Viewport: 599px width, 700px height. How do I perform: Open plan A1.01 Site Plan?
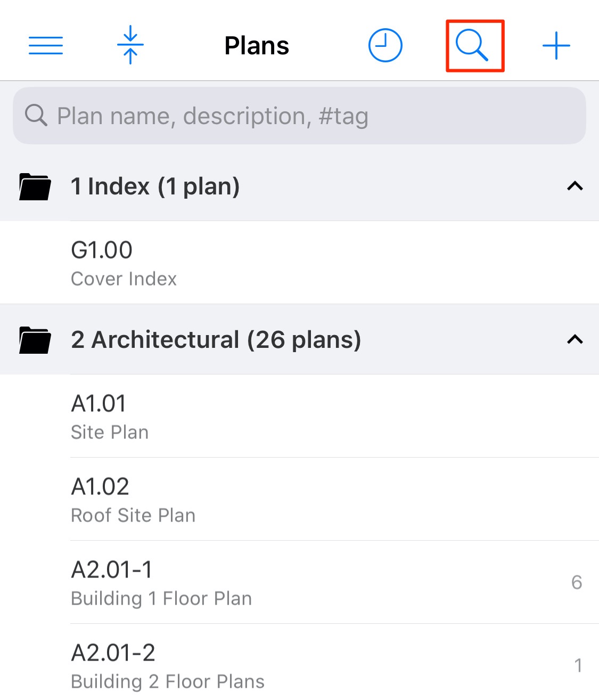(x=110, y=416)
